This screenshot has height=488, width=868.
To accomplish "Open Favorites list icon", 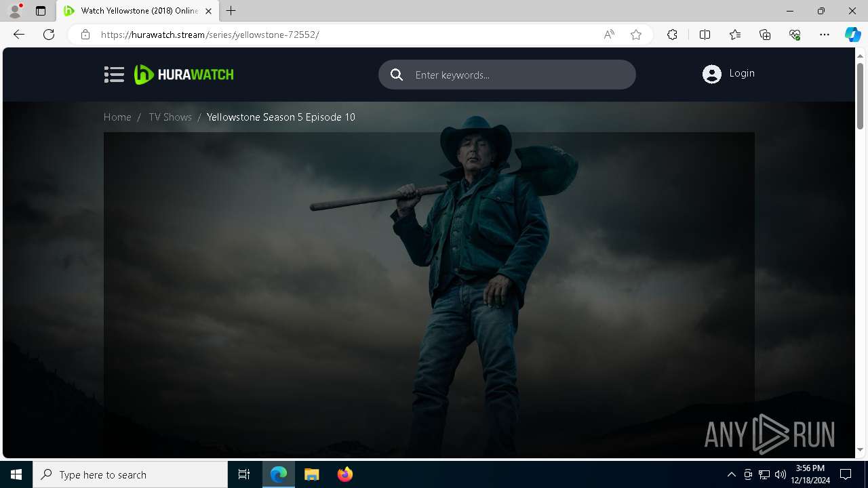I will 735,35.
